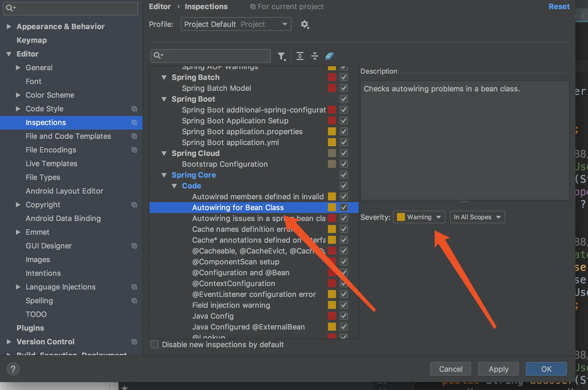Toggle the Field injection warning checkbox
Image resolution: width=588 pixels, height=390 pixels.
point(344,305)
